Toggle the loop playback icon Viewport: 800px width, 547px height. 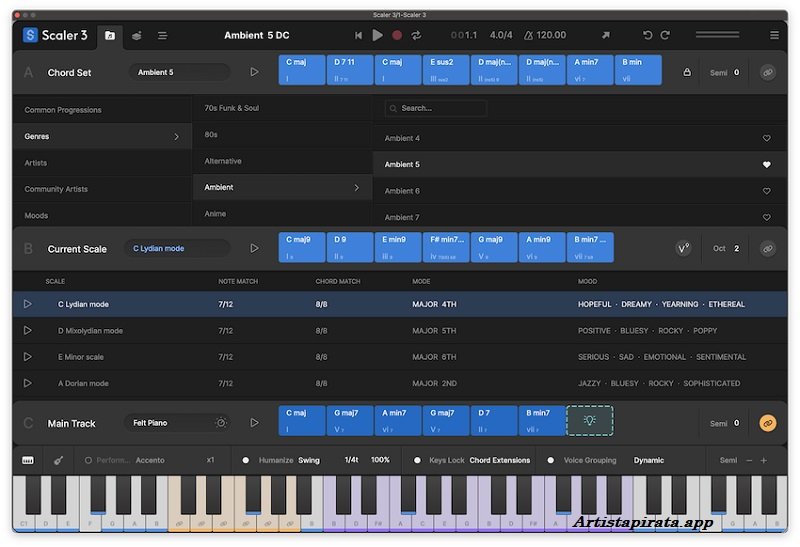pyautogui.click(x=416, y=35)
